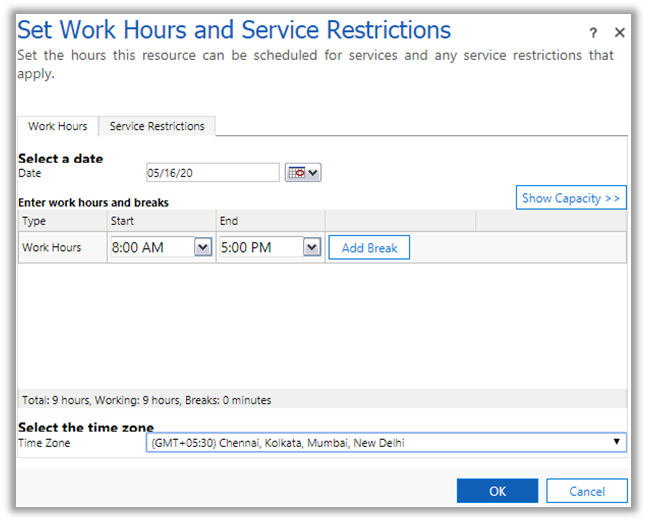The height and width of the screenshot is (522, 648).
Task: Confirm changes with the OK button
Action: click(497, 491)
